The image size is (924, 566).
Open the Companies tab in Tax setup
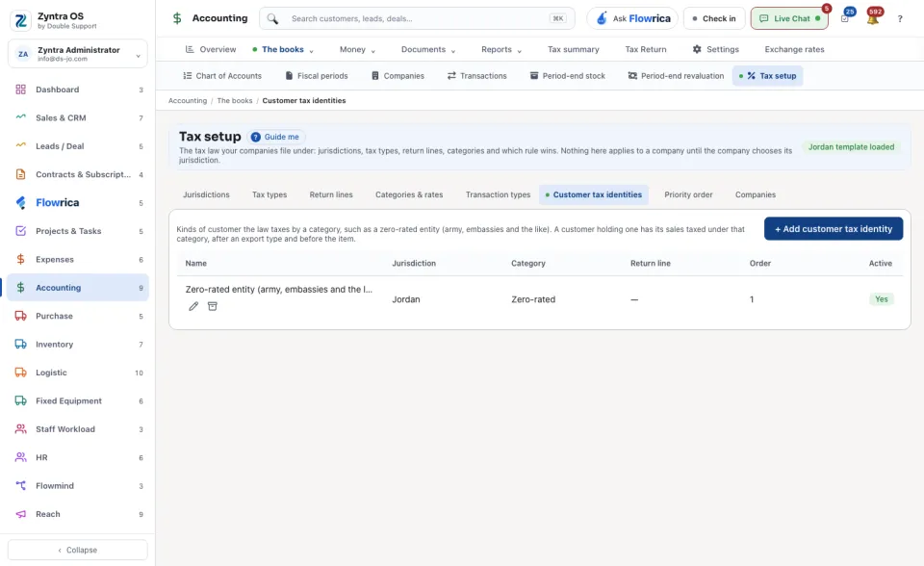click(756, 194)
